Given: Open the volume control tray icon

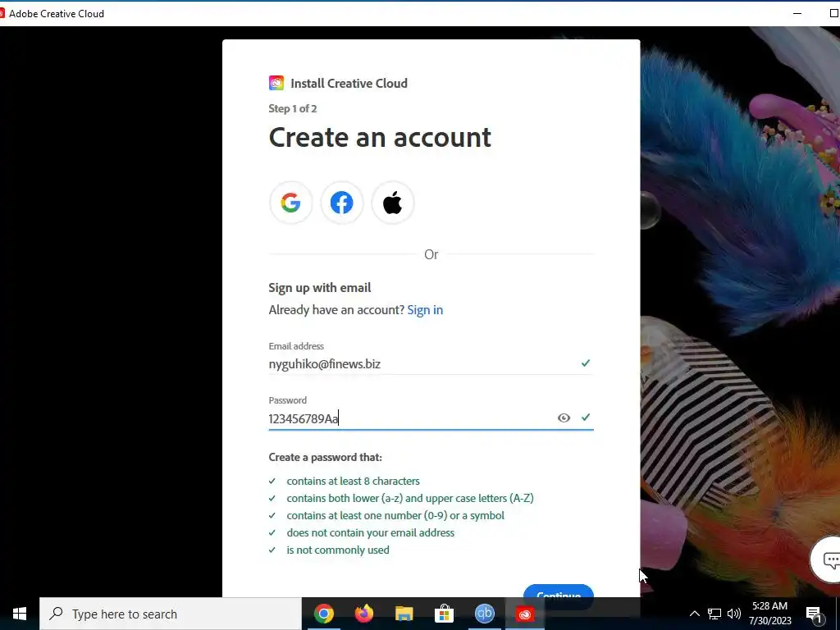Looking at the screenshot, I should [x=734, y=614].
